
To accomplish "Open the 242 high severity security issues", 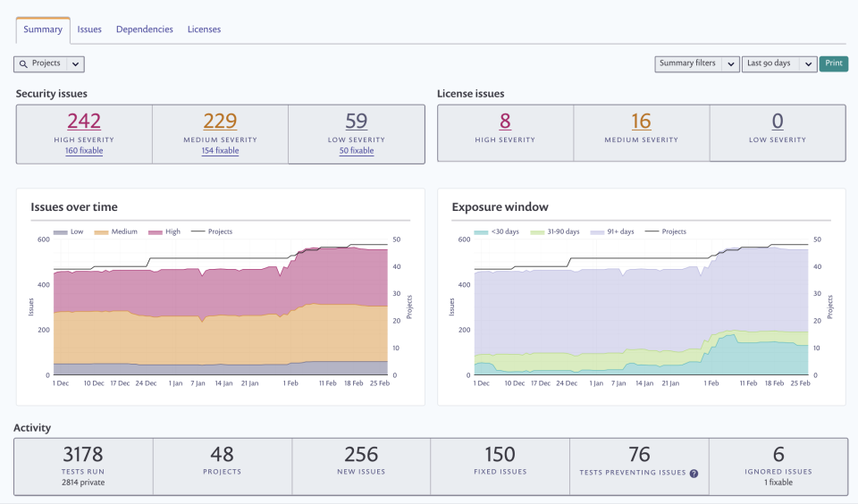I will 84,121.
